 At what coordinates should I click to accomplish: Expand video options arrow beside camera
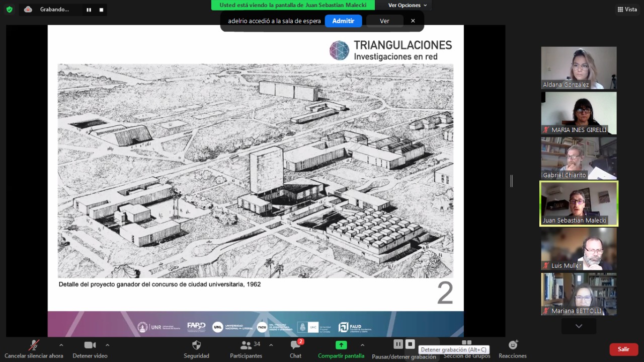click(107, 345)
